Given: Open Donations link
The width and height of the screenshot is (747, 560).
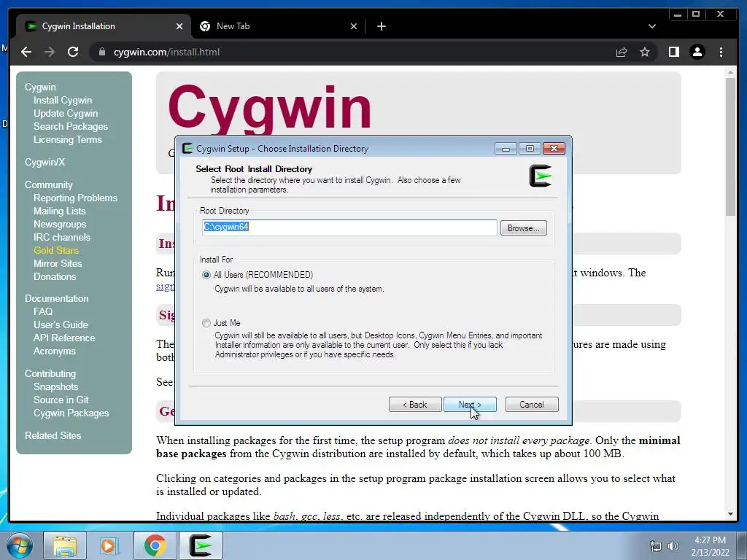Looking at the screenshot, I should click(54, 276).
